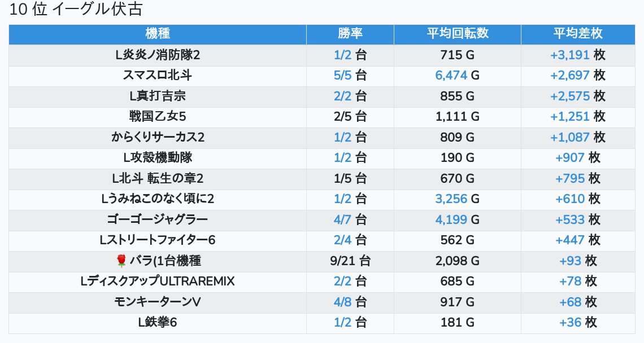Screen dimensions: 644x343
Task: Click the +1,087 value for からくりサーカス2
Action: click(x=569, y=137)
